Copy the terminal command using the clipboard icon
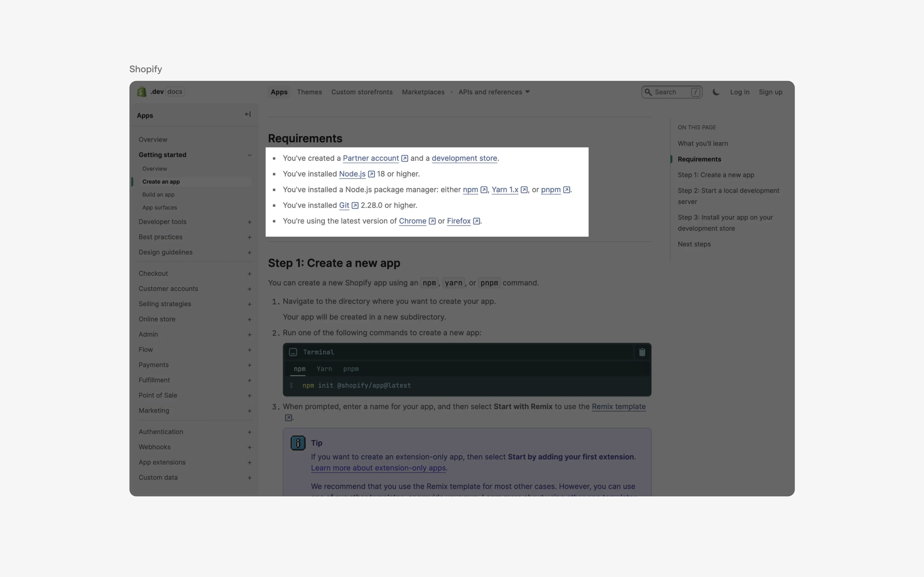The height and width of the screenshot is (577, 924). pos(642,352)
